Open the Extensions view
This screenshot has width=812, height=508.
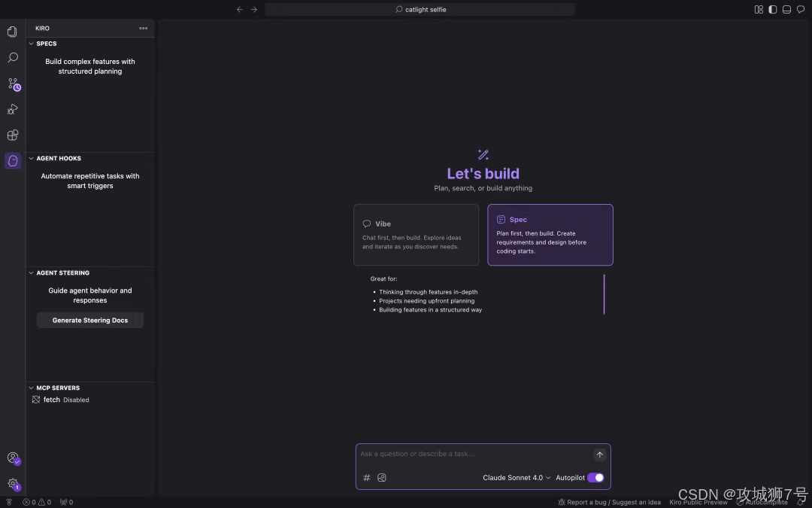click(13, 135)
